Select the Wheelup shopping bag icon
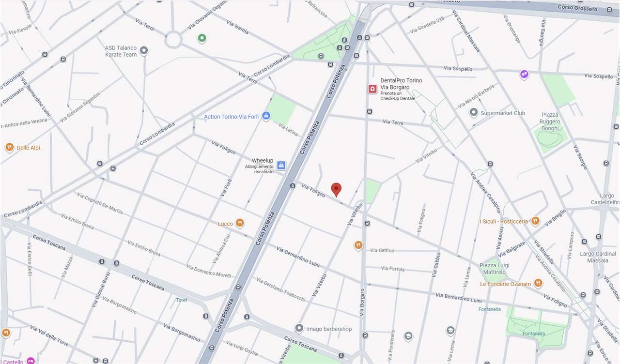This screenshot has width=620, height=364. [x=281, y=166]
